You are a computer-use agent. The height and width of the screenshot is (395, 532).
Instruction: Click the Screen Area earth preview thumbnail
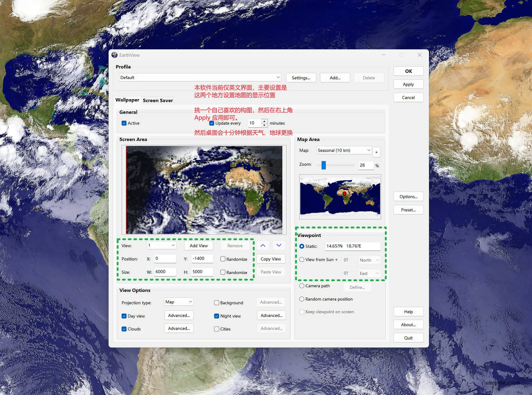204,190
